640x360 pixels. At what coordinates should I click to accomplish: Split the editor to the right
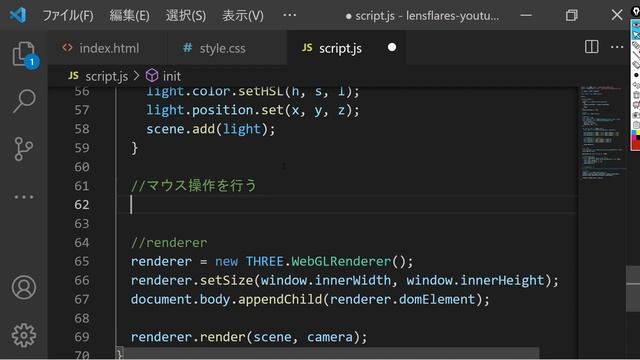pyautogui.click(x=591, y=47)
